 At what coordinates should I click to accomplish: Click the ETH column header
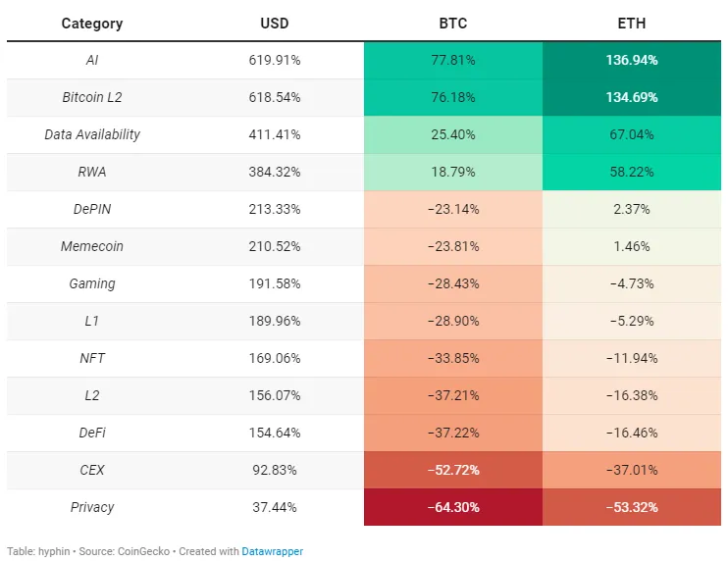[x=632, y=24]
